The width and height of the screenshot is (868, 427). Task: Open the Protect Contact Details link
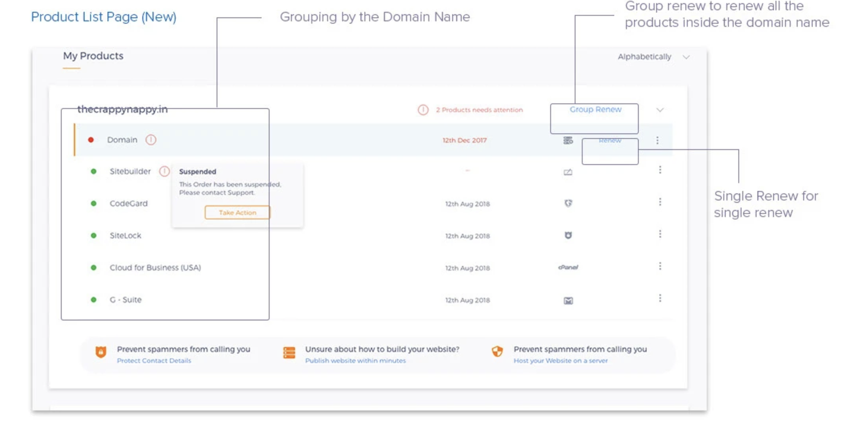(154, 361)
